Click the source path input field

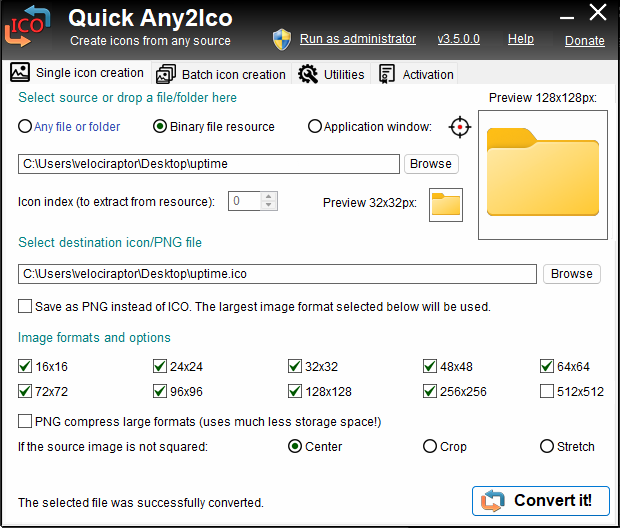(209, 164)
